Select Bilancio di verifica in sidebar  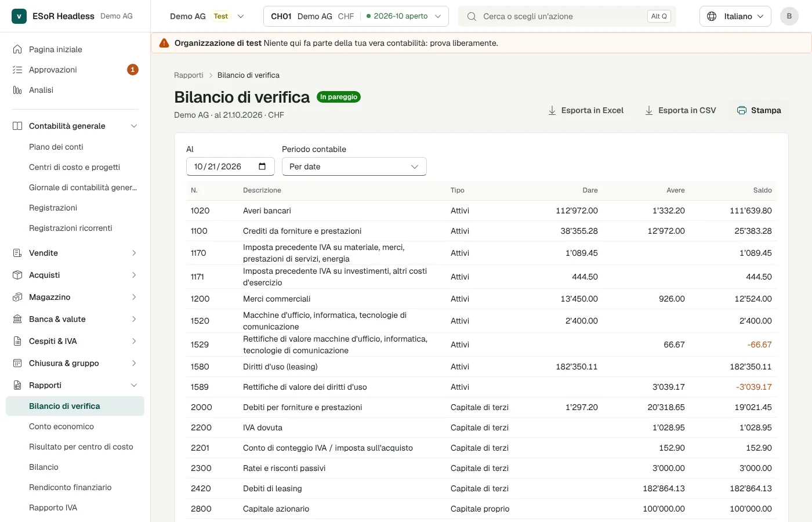75,406
